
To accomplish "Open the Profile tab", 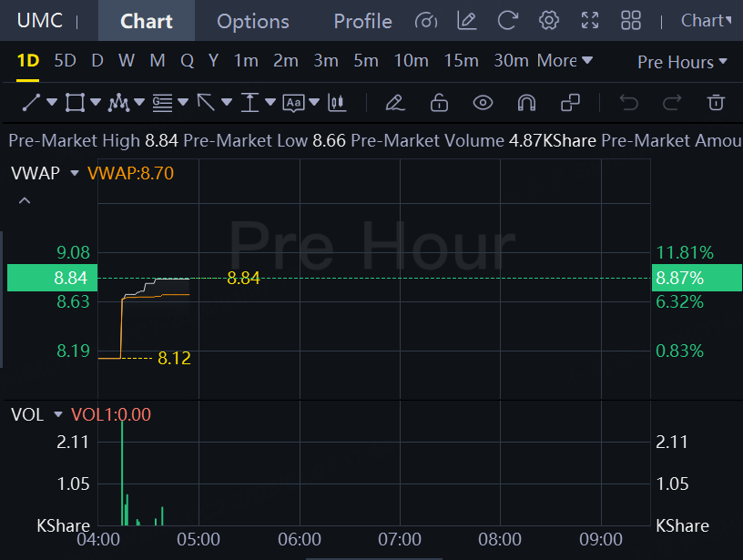I will tap(362, 21).
